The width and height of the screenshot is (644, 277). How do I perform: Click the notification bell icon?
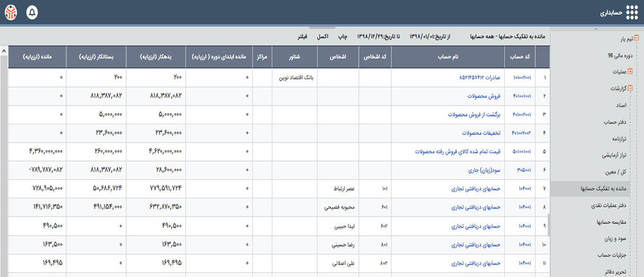[x=33, y=13]
